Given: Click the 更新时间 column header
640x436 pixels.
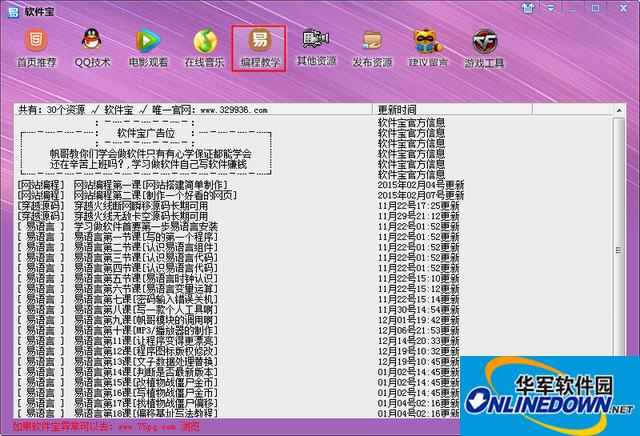Looking at the screenshot, I should click(452, 109).
